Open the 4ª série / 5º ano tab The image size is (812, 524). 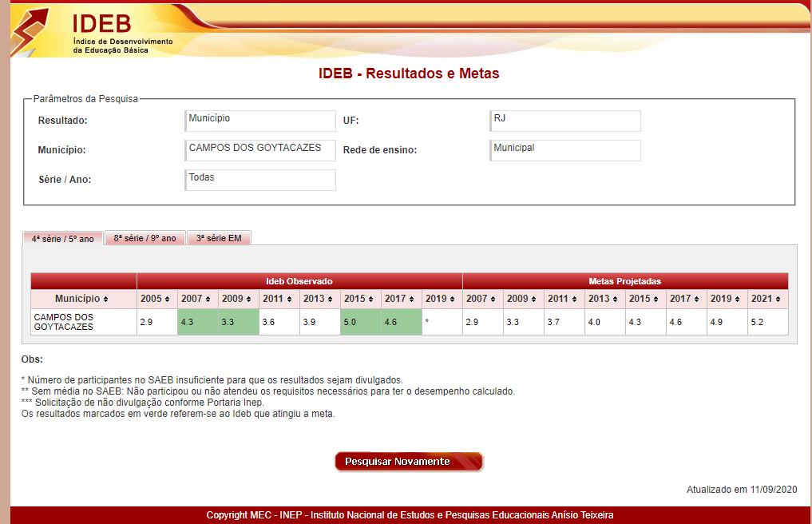click(63, 239)
